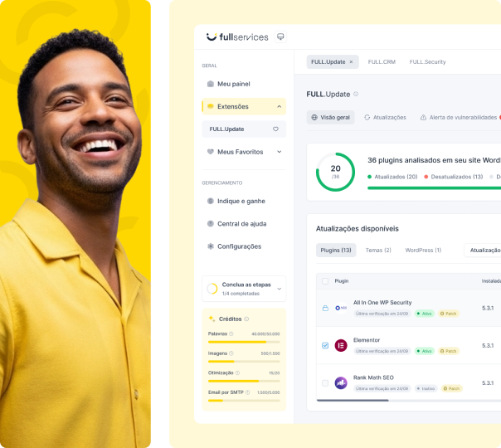Screen dimensions: 501x448
Task: Go to Central de ajuda
Action: coord(241,224)
